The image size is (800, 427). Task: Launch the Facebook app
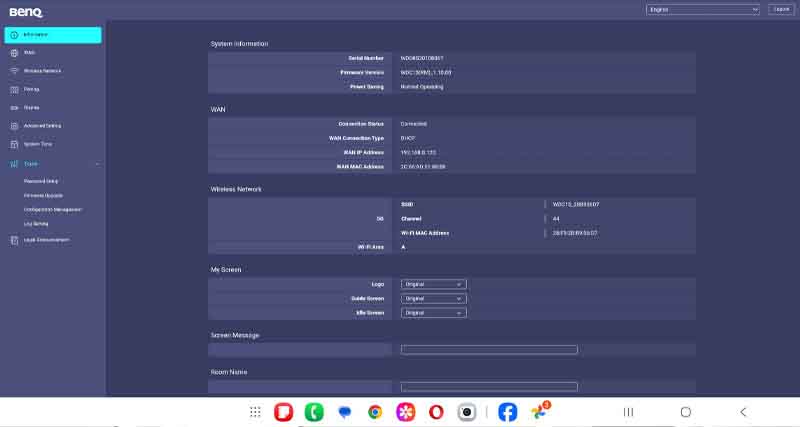508,412
